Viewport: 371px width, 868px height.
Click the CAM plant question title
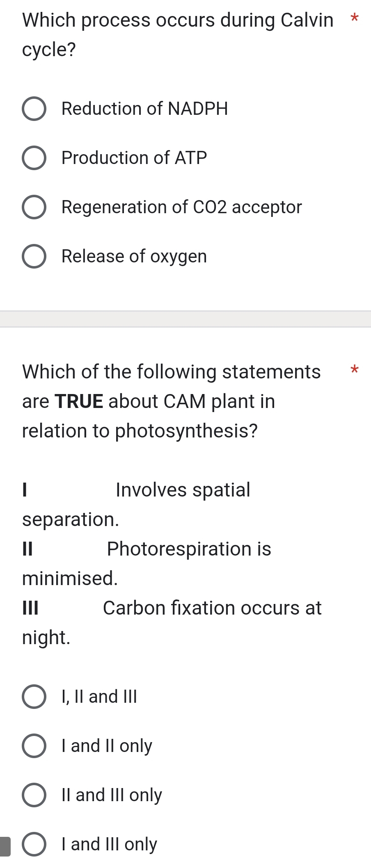(x=171, y=401)
